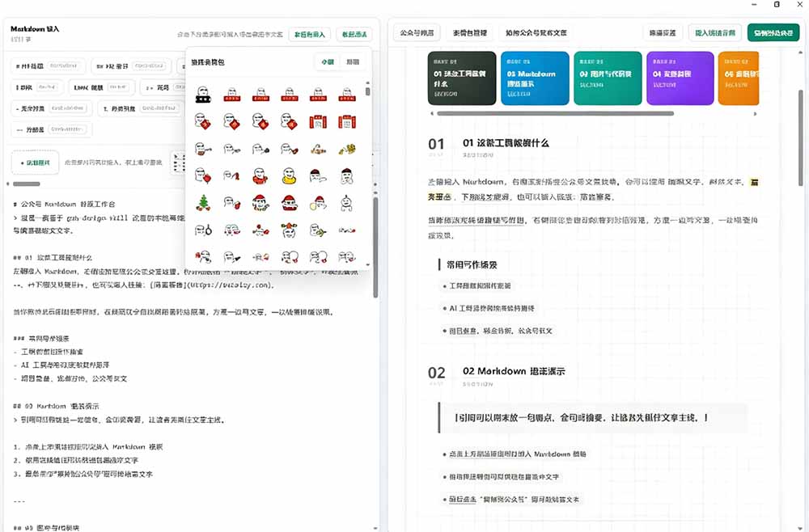Switch sticker popup to the green selected size tab
Viewport: 809px width, 532px height.
328,62
